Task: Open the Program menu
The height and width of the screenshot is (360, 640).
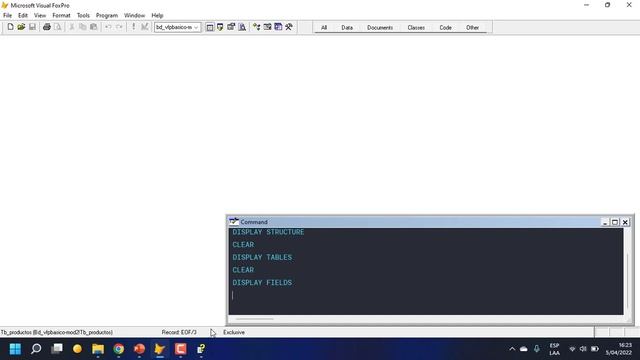Action: tap(107, 16)
